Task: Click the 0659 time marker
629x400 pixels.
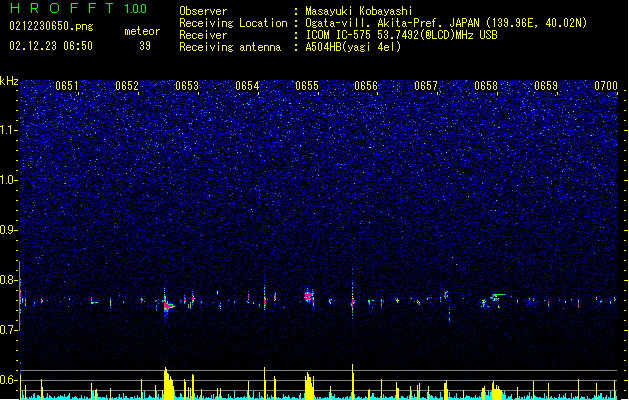Action: tap(546, 86)
